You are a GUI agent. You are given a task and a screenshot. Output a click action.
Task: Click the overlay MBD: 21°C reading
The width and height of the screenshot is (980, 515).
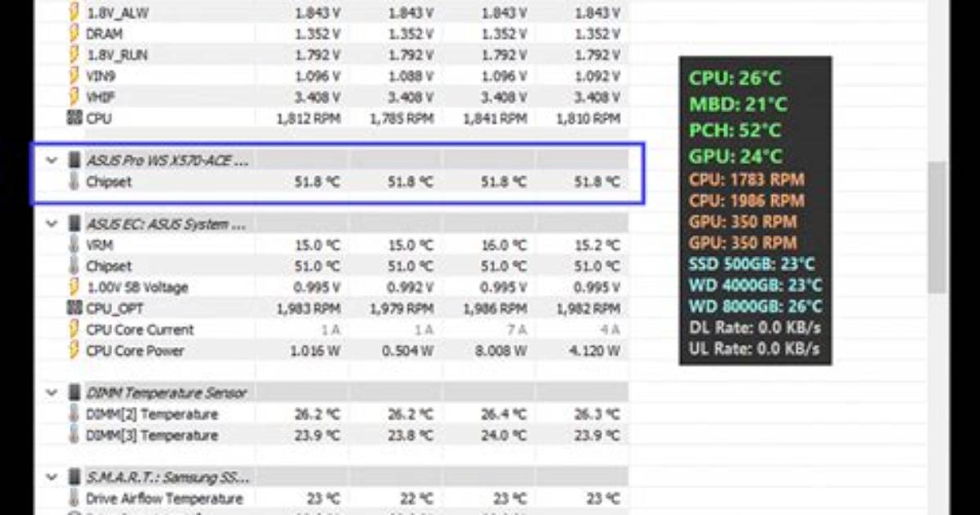pos(738,104)
